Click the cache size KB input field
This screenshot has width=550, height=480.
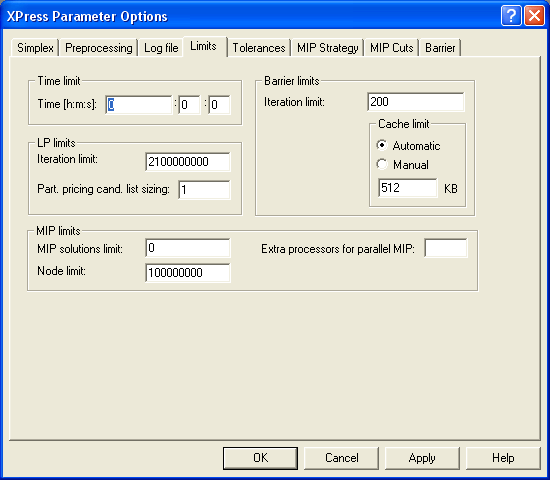click(x=408, y=188)
